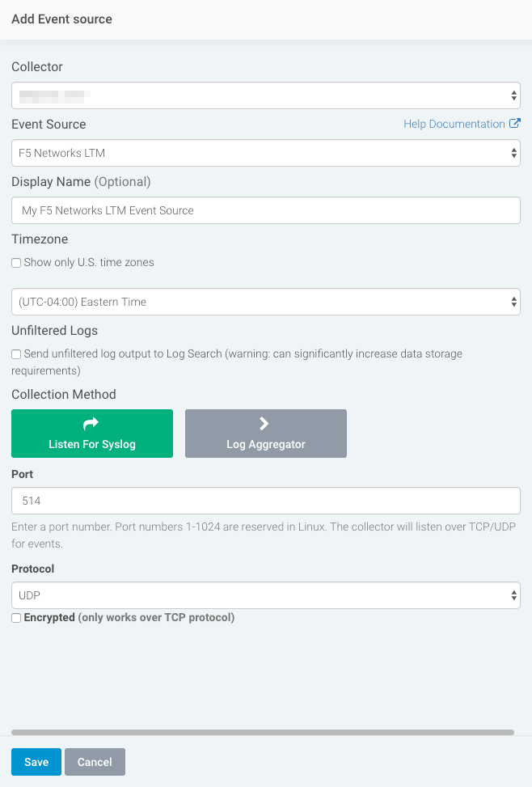Expand the Eastern Time timezone dropdown
Screen dimensions: 532x787
click(259, 302)
